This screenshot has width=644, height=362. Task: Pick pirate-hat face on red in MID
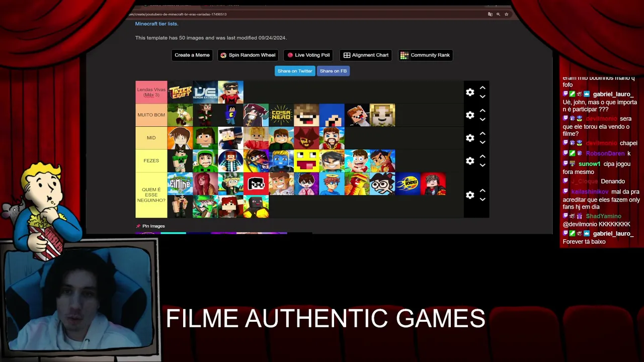pos(306,138)
